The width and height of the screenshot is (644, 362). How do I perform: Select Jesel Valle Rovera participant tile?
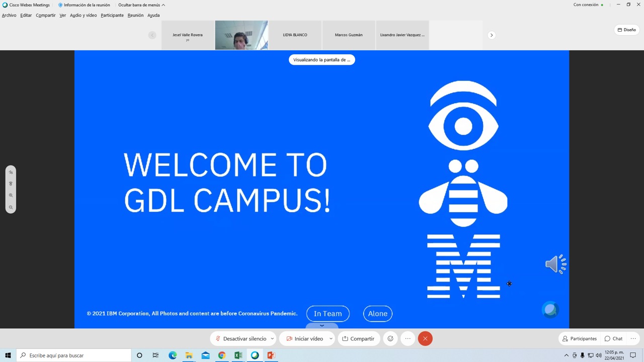[188, 35]
